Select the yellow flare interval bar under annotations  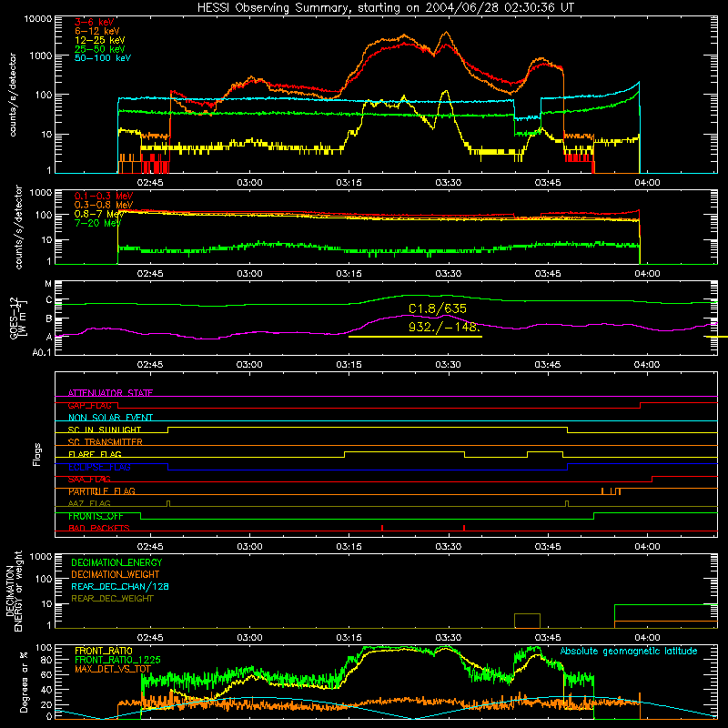point(415,337)
